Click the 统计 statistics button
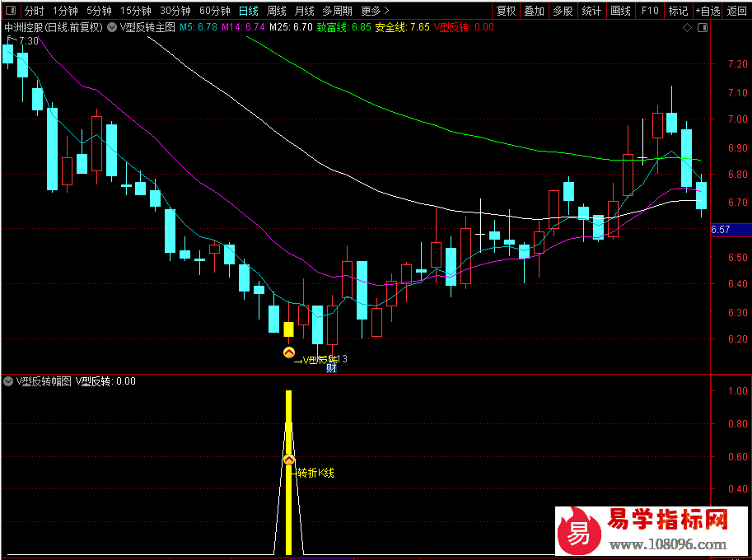This screenshot has height=560, width=752. coord(592,11)
